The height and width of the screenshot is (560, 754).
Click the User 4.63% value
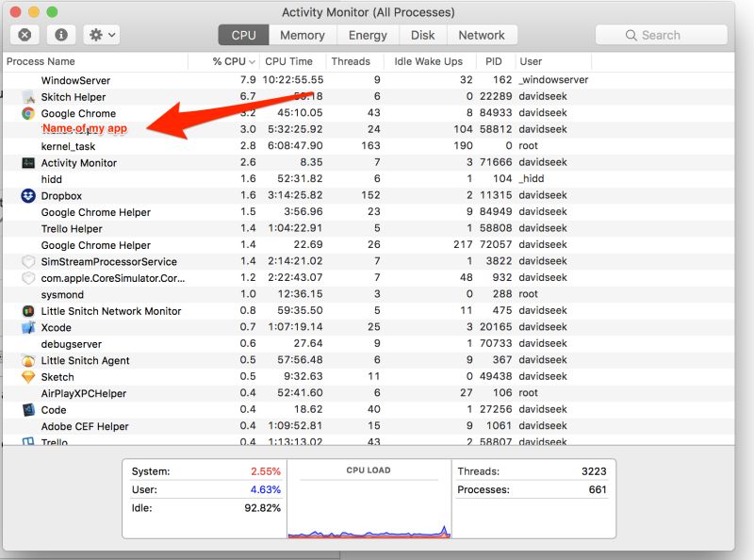pyautogui.click(x=266, y=489)
